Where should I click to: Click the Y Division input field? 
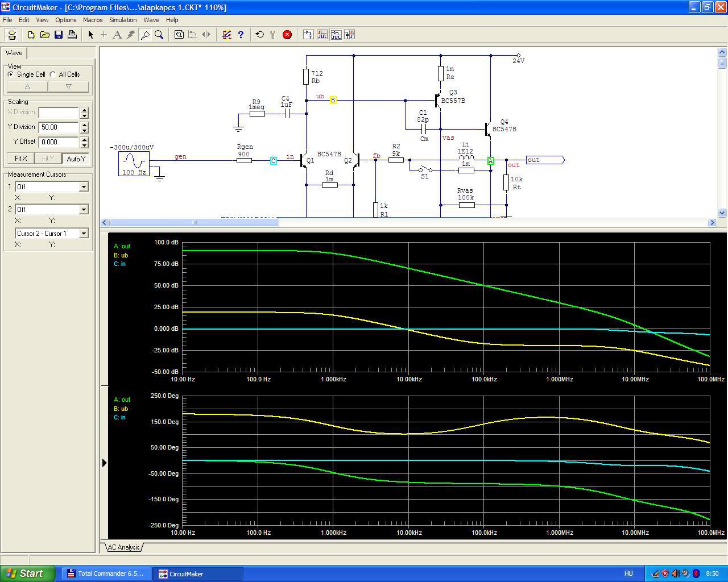(x=59, y=127)
